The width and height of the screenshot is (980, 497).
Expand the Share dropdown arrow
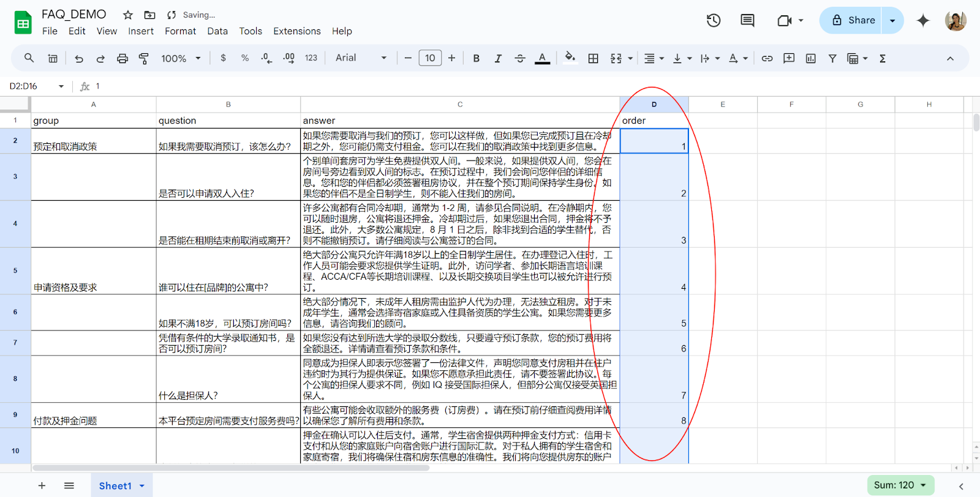892,20
